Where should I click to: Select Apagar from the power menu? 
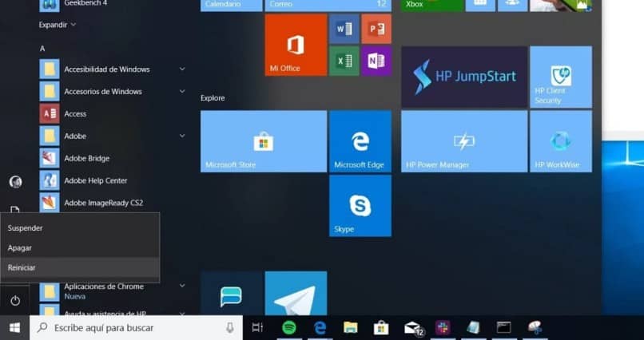point(80,247)
